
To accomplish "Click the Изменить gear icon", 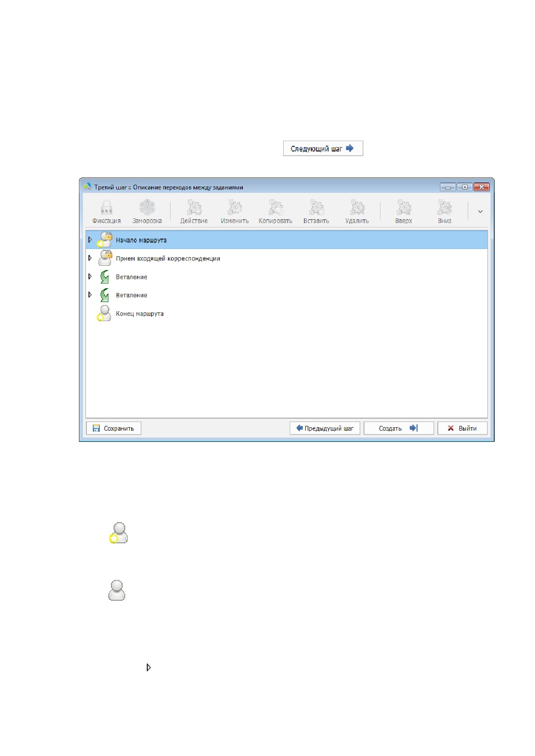I will coord(234,208).
